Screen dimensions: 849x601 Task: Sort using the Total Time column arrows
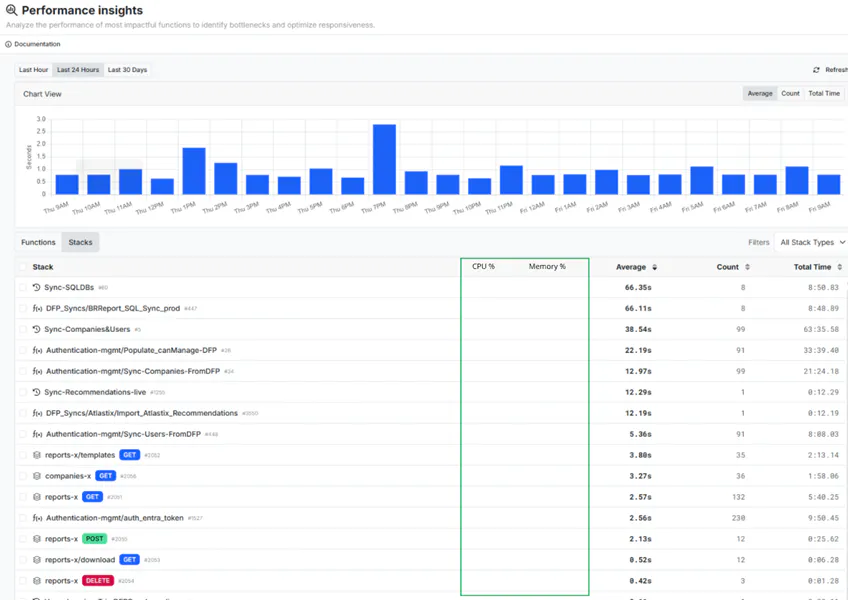[840, 267]
